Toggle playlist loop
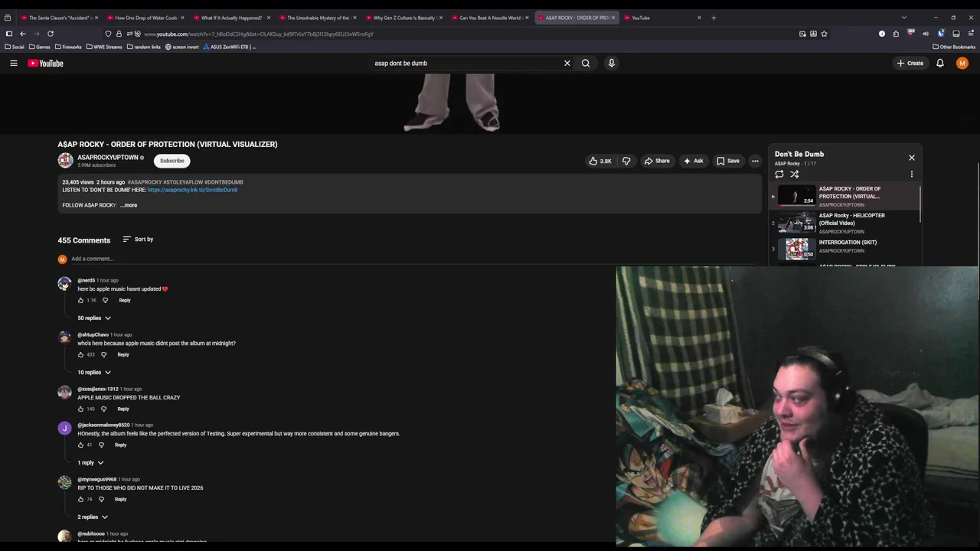 (779, 174)
